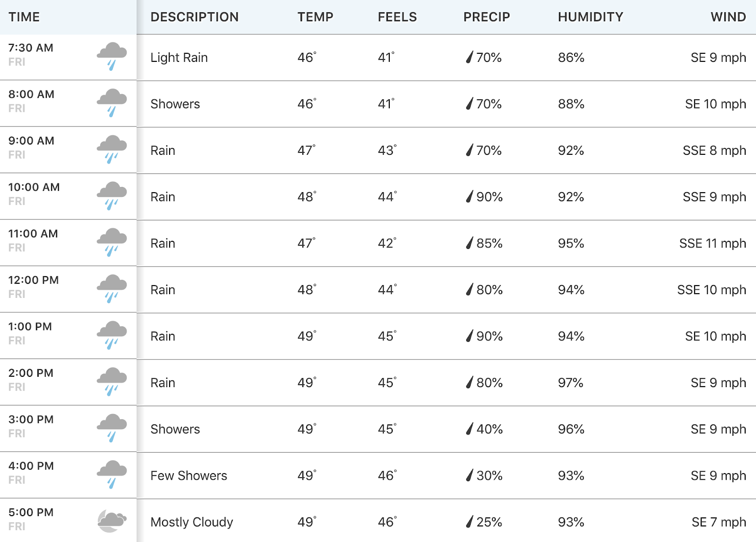Click the DESCRIPTION column header
756x542 pixels.
point(195,17)
